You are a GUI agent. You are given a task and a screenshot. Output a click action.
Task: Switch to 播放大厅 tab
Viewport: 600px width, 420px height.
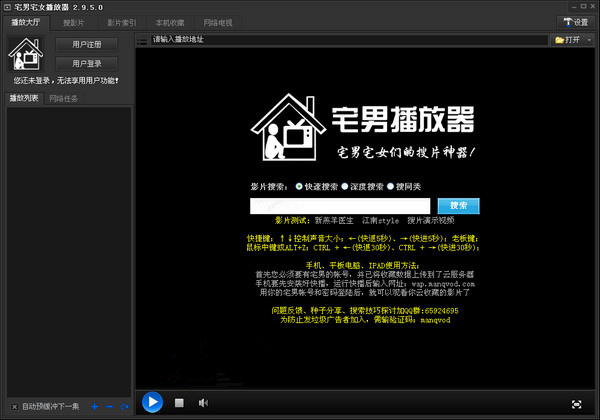26,23
